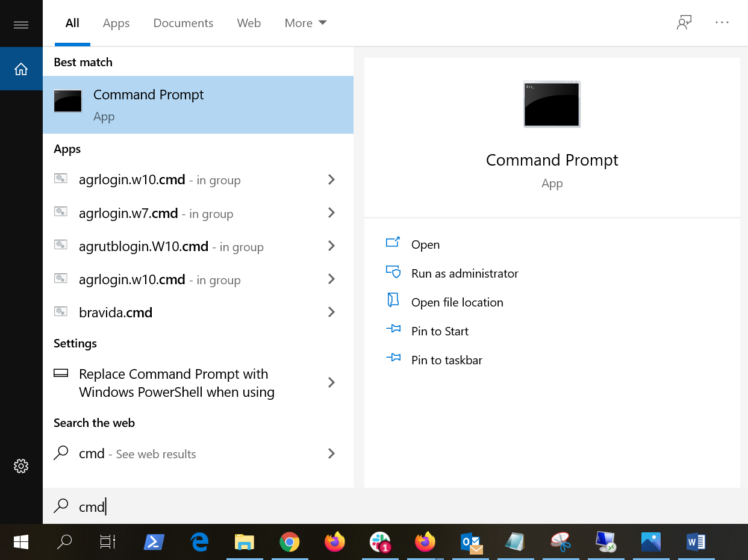The width and height of the screenshot is (748, 560).
Task: Open the bravida.cmd result
Action: (x=198, y=313)
